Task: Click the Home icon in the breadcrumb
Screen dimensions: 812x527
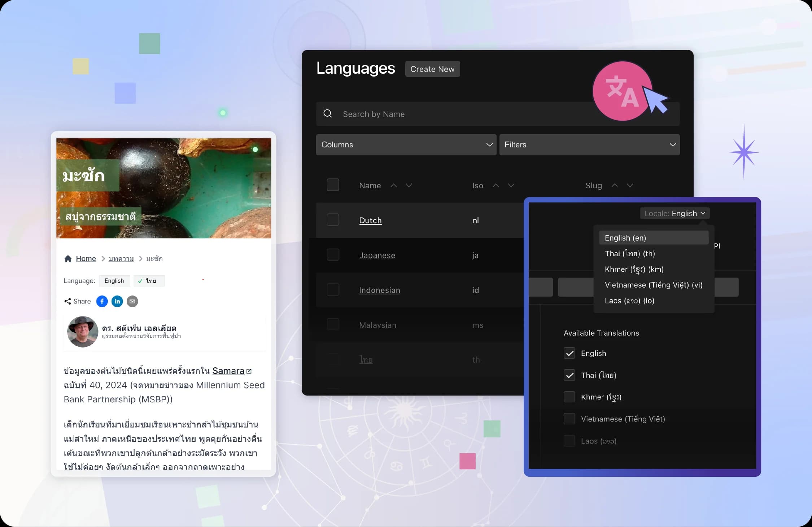Action: pos(68,258)
